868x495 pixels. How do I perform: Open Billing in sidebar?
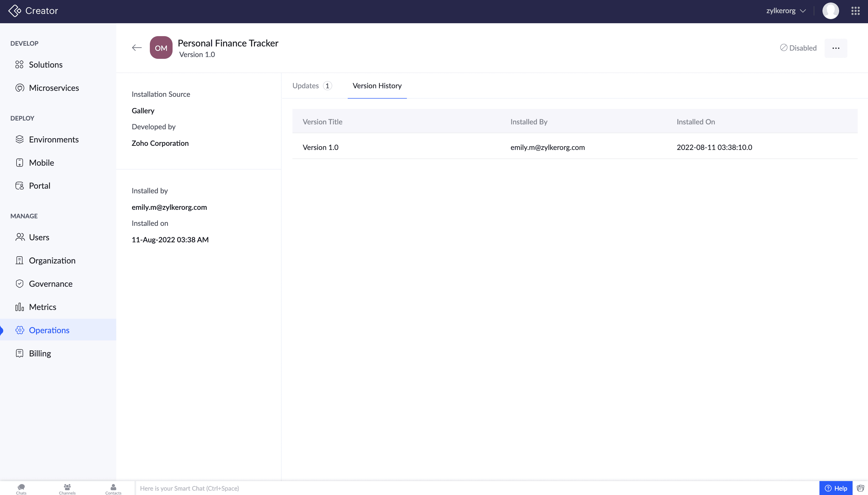coord(40,353)
